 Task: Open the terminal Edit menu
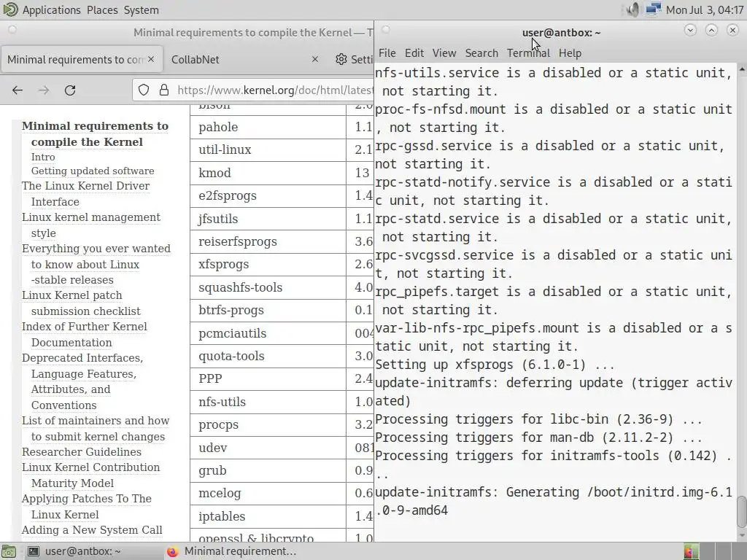[x=414, y=52]
